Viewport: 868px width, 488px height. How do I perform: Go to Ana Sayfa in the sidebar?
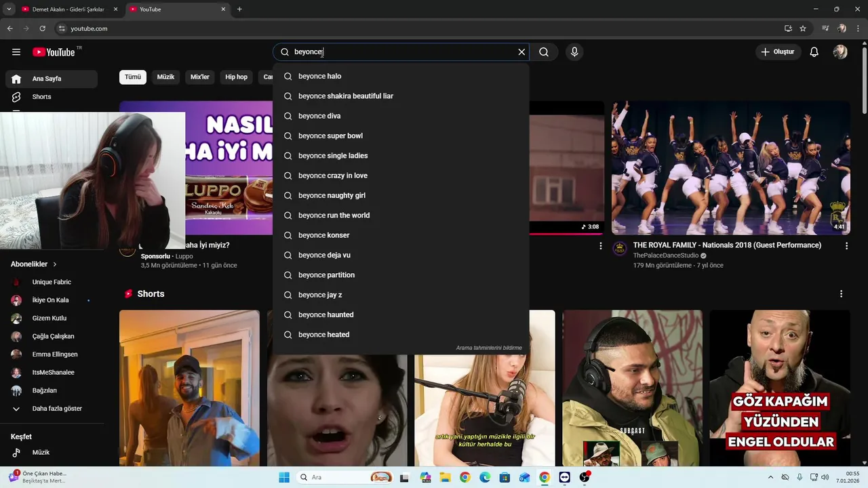tap(52, 79)
